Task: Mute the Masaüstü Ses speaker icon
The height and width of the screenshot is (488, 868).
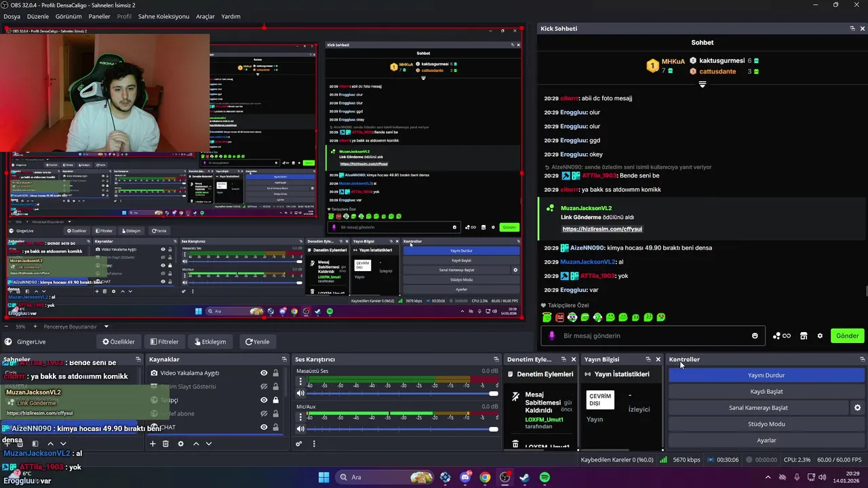Action: point(300,394)
